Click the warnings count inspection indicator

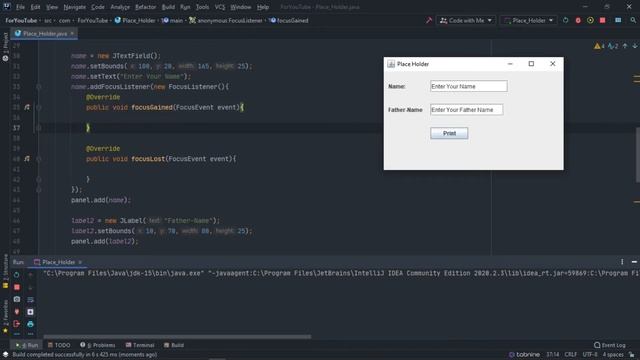click(x=599, y=46)
